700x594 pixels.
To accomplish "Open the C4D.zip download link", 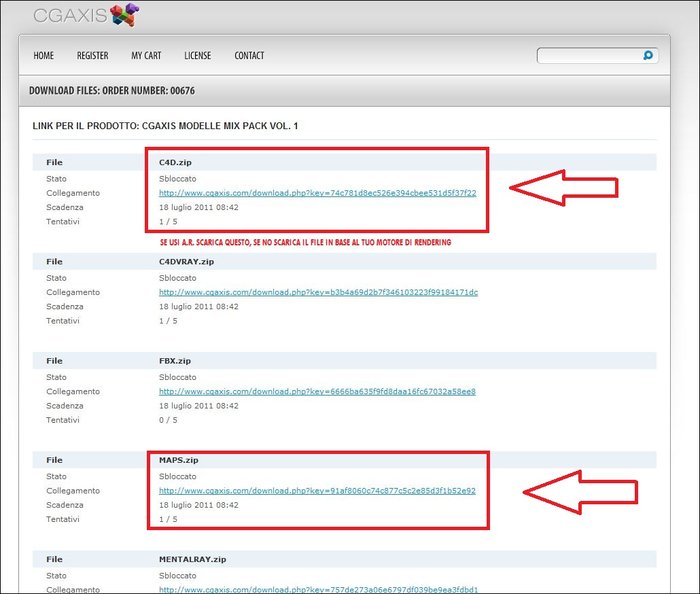I will pyautogui.click(x=317, y=193).
